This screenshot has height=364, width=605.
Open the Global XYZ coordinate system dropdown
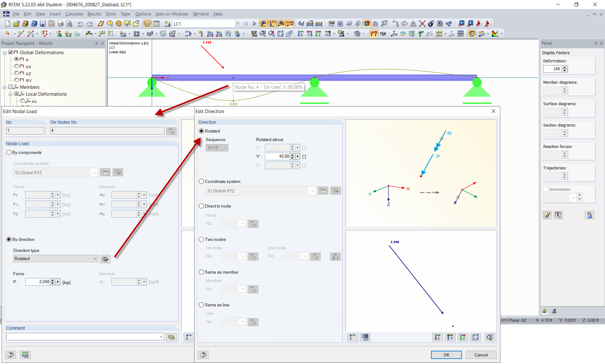click(x=312, y=191)
